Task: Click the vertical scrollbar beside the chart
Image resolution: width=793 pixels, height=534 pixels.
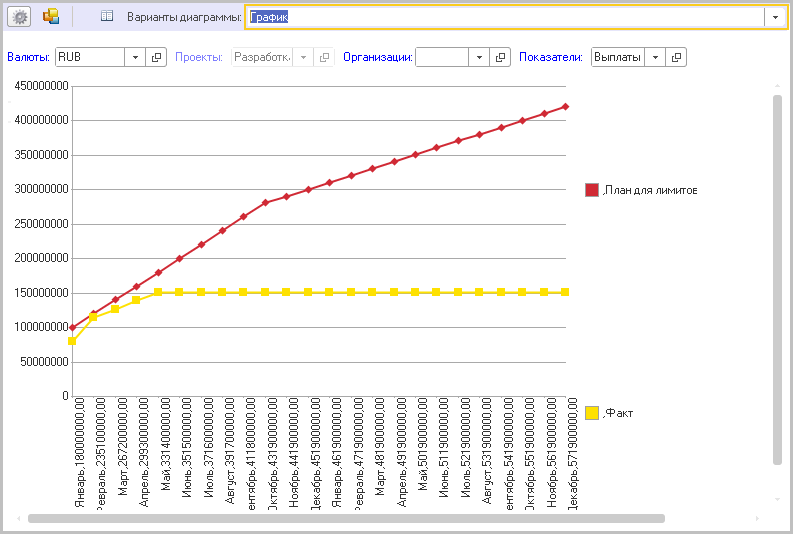Action: 777,280
